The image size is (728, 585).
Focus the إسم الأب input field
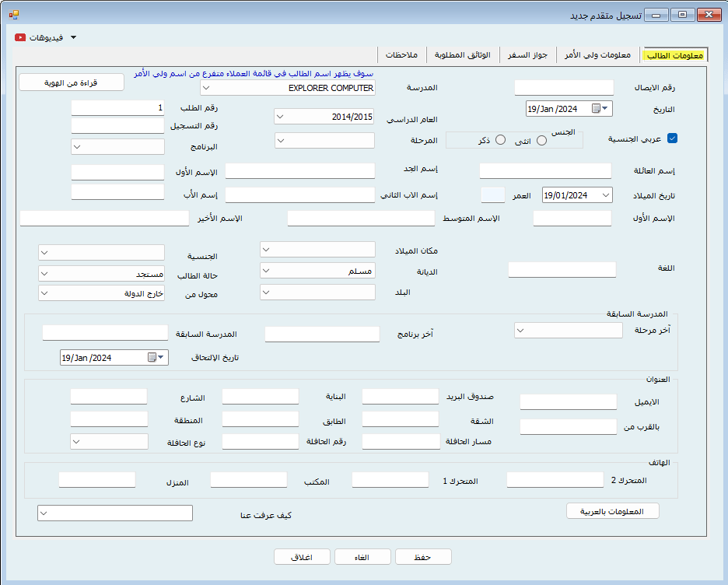click(x=118, y=192)
